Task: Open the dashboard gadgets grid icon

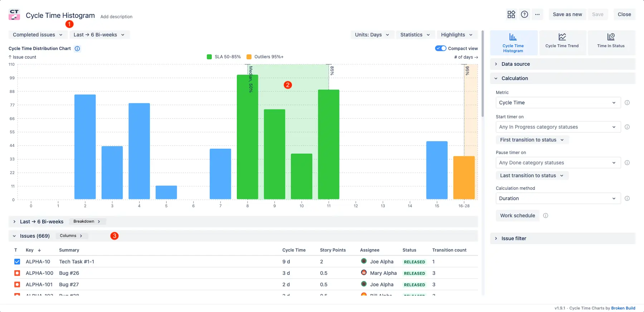Action: (511, 14)
